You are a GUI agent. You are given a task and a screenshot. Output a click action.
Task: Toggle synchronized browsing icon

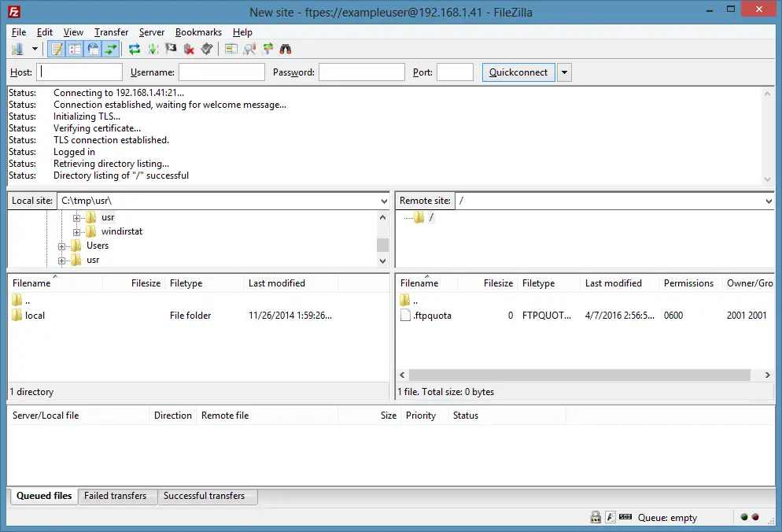(x=267, y=49)
